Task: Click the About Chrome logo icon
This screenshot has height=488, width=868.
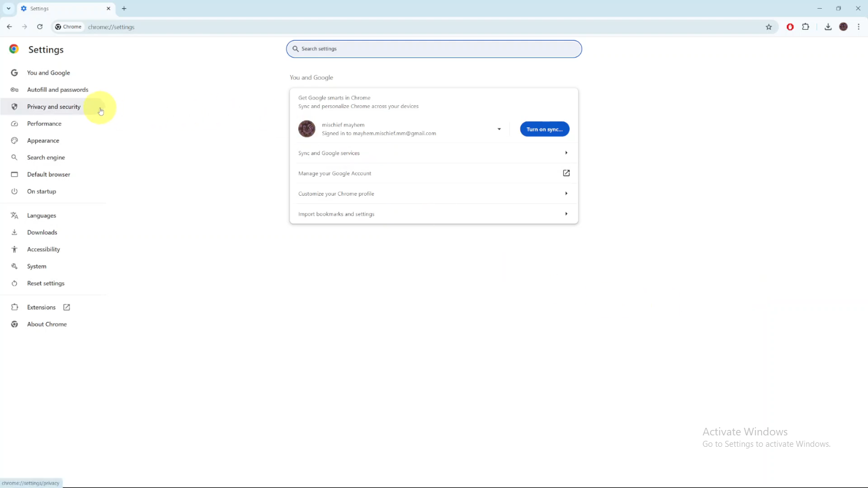Action: (x=15, y=324)
